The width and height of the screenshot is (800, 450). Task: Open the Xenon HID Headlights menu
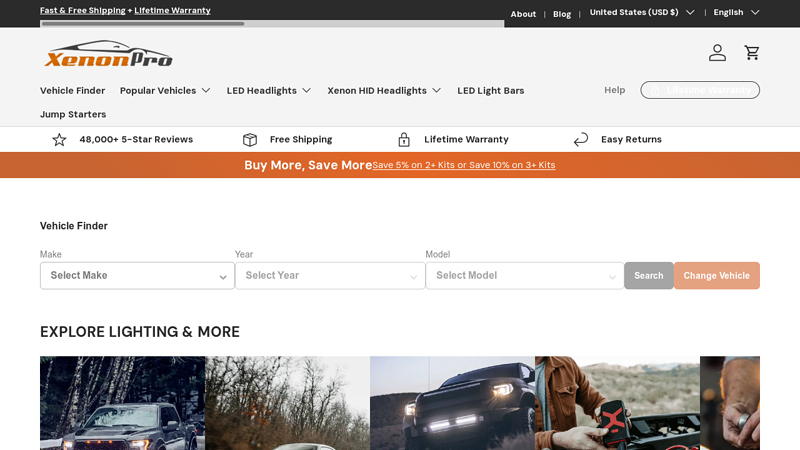384,90
